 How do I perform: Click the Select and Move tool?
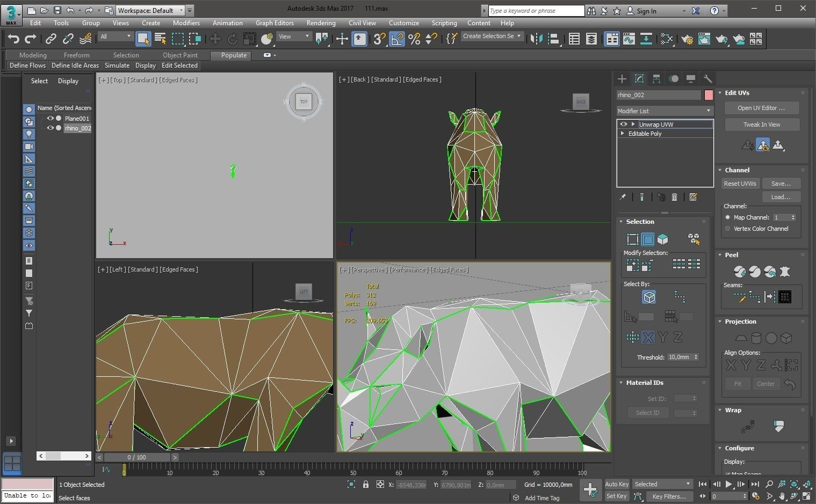coord(215,39)
